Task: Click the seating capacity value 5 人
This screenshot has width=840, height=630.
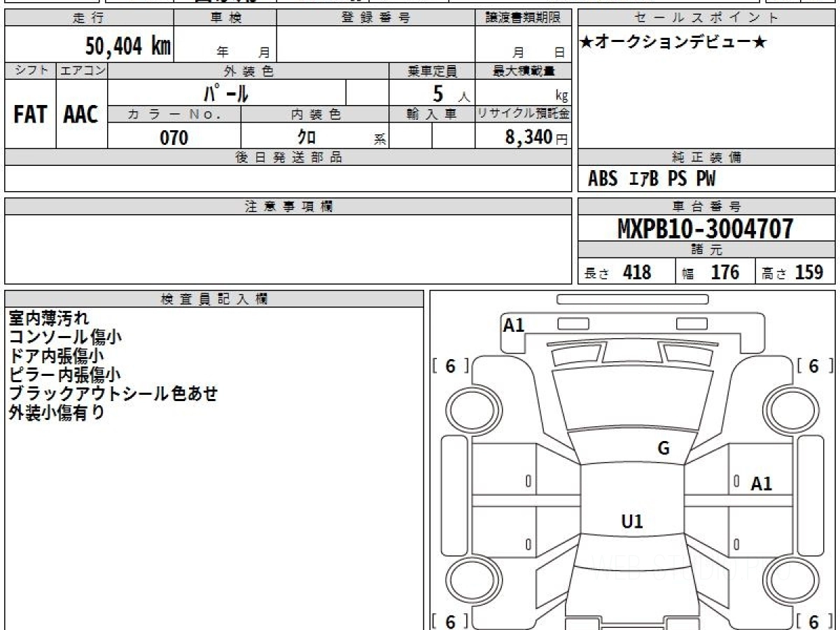Action: coord(450,93)
